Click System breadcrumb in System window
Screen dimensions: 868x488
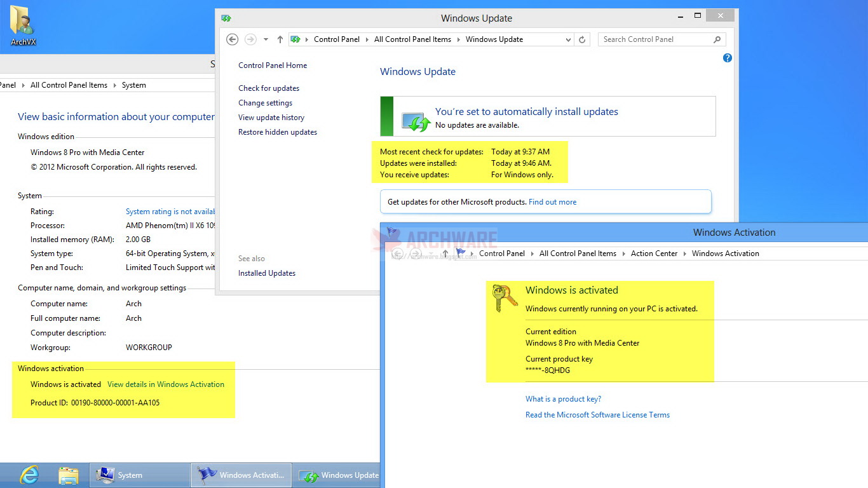pos(134,85)
